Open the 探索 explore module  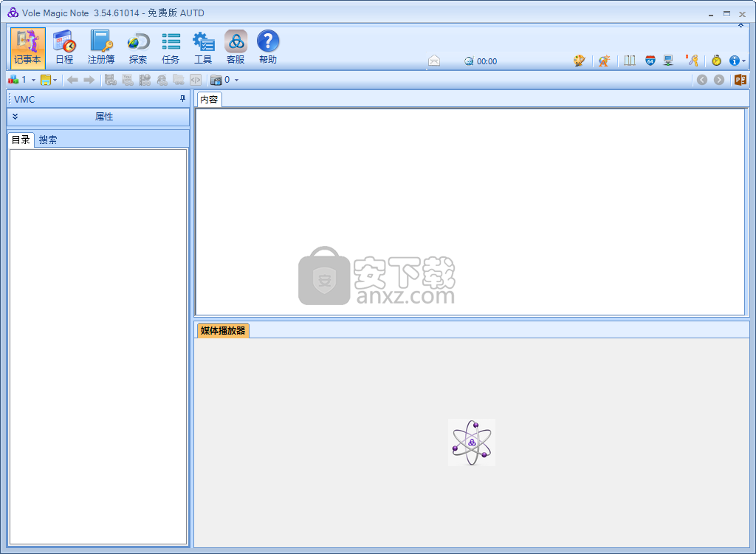point(138,48)
